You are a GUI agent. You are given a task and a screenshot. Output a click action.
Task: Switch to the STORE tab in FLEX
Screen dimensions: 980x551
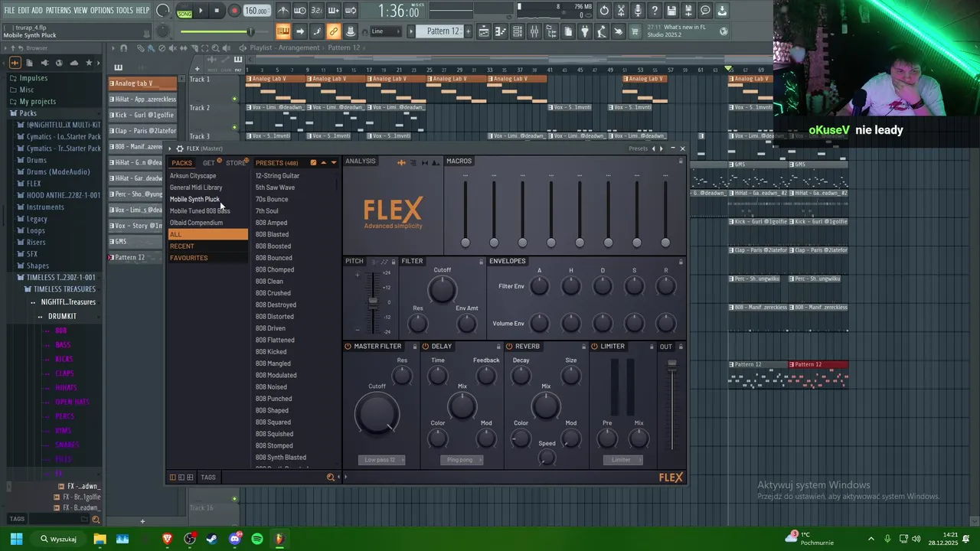coord(236,163)
